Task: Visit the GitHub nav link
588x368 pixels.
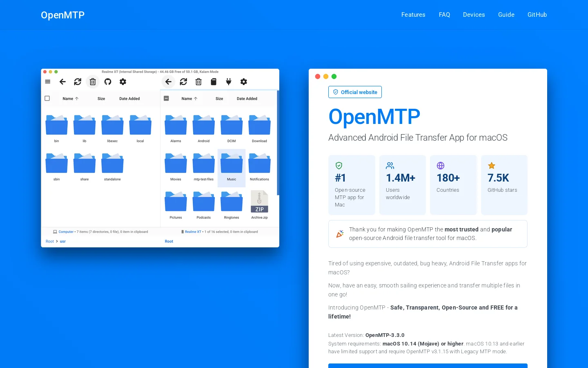Action: [537, 15]
